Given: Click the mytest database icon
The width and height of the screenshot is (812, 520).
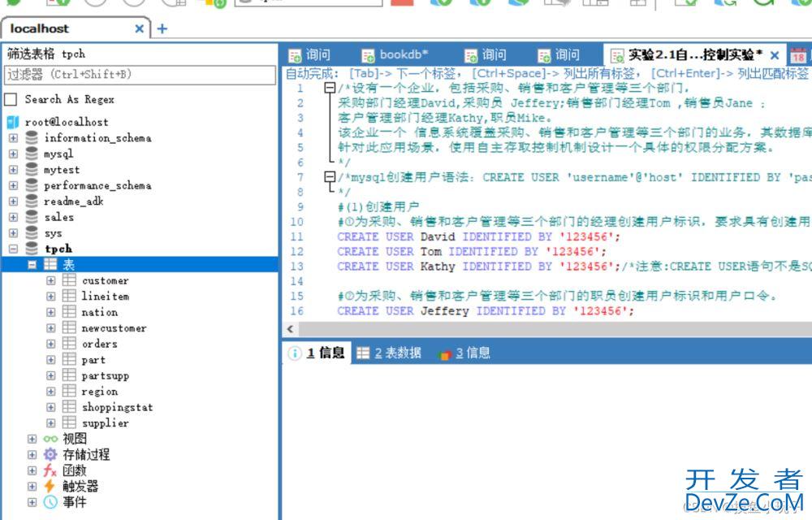Looking at the screenshot, I should tap(32, 169).
